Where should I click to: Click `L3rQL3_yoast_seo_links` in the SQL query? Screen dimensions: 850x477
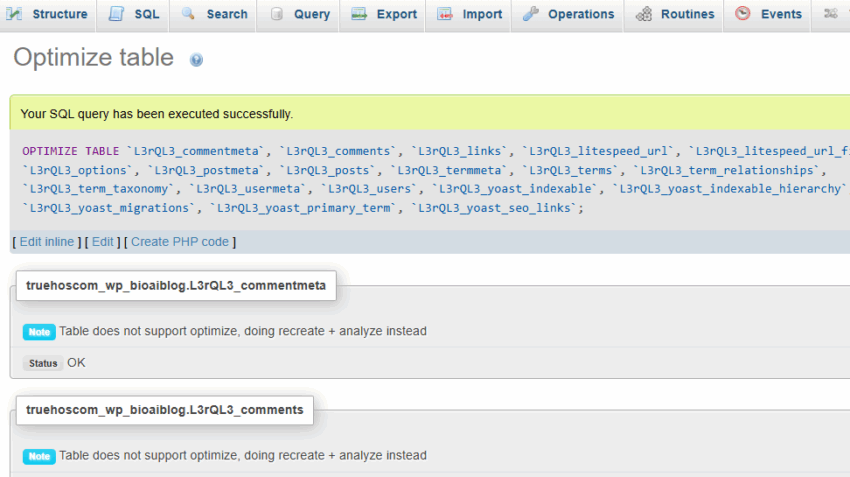[x=494, y=208]
